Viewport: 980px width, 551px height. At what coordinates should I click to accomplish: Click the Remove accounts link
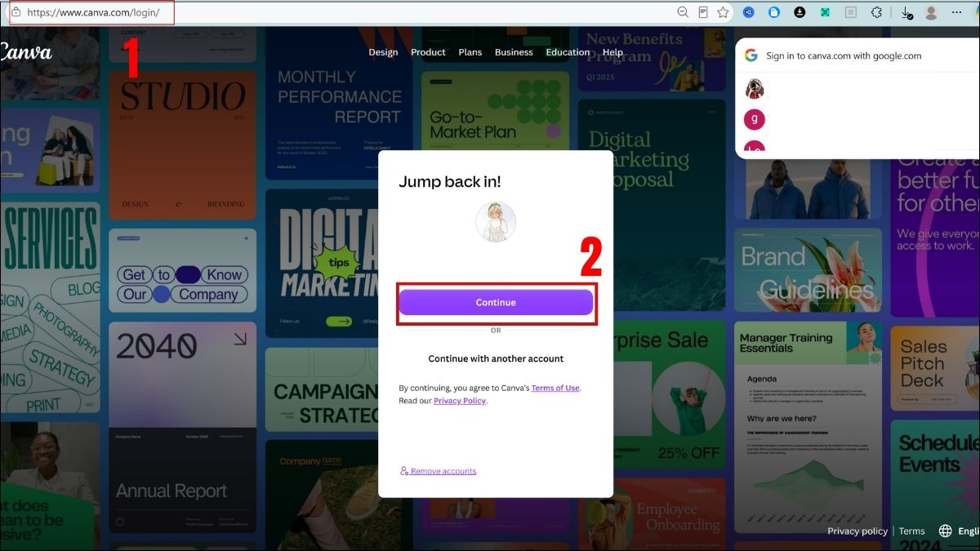pos(438,471)
